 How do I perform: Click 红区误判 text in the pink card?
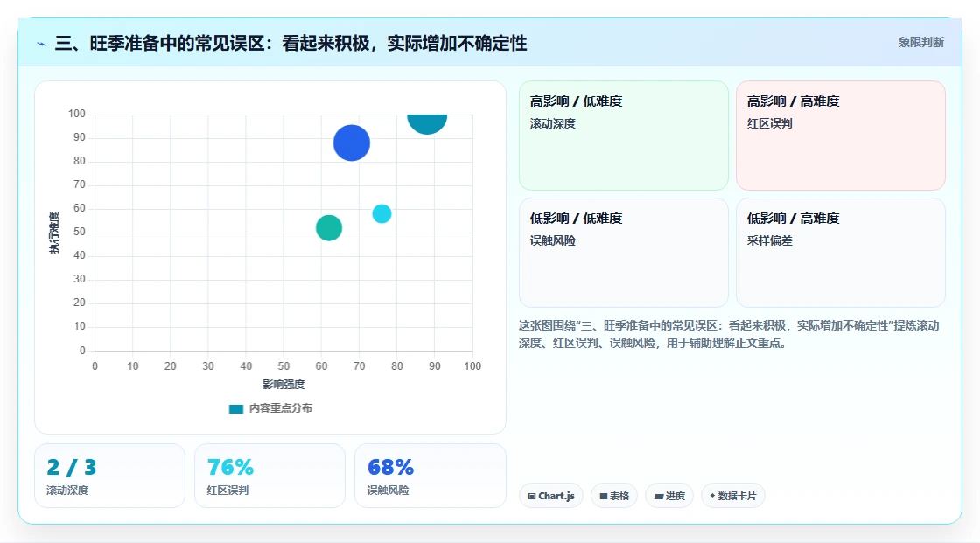pos(769,123)
